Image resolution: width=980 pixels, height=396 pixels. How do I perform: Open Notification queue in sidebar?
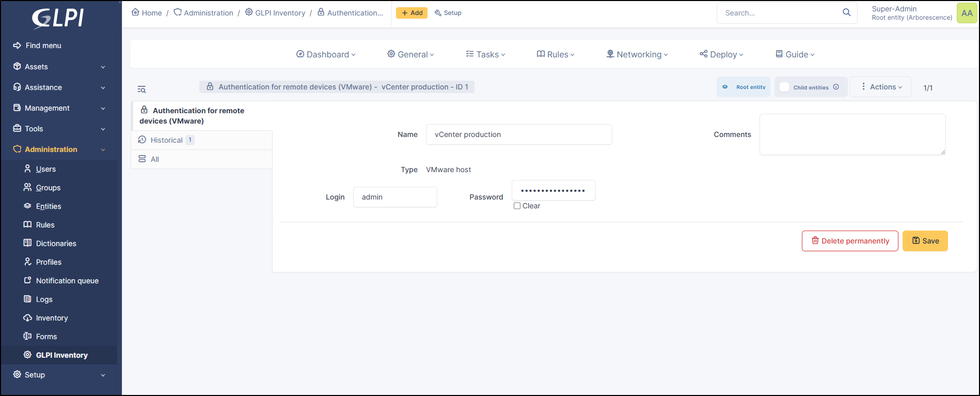pos(67,281)
